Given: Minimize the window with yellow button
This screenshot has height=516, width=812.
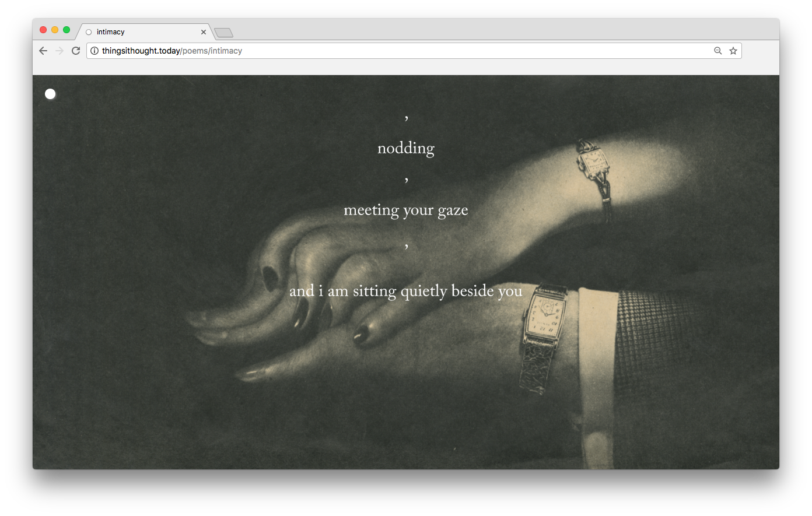Looking at the screenshot, I should (55, 30).
